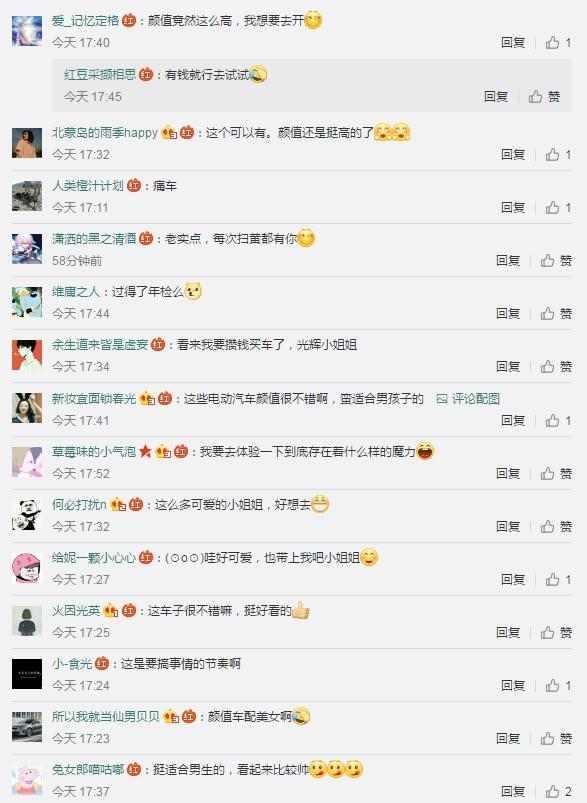The height and width of the screenshot is (803, 587).
Task: Reply to 红豆采撷相思's nested reply
Action: click(496, 96)
